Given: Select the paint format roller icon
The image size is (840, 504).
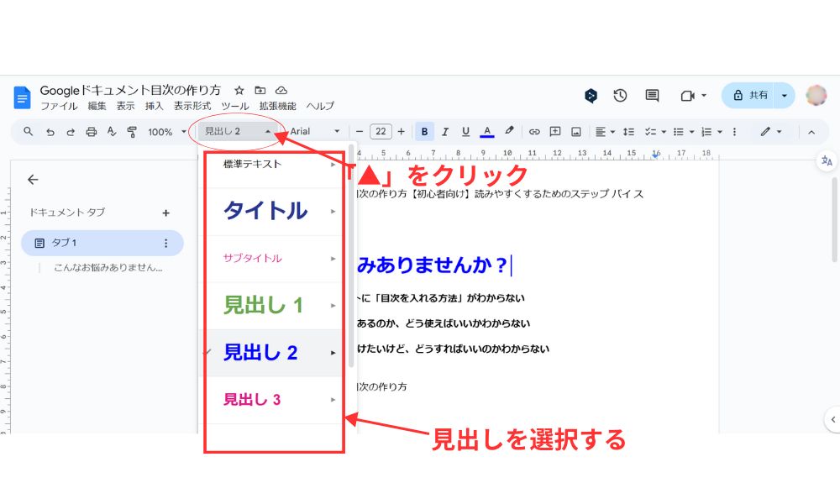Looking at the screenshot, I should (132, 132).
